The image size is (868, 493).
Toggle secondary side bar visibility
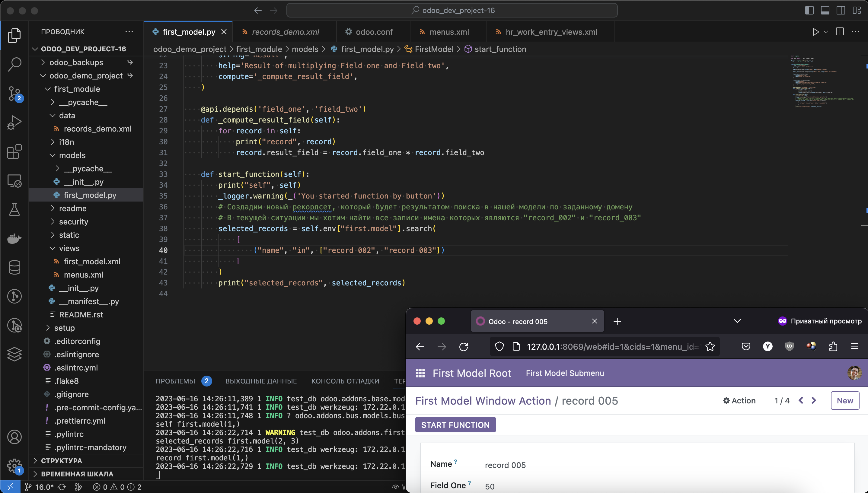click(x=841, y=10)
